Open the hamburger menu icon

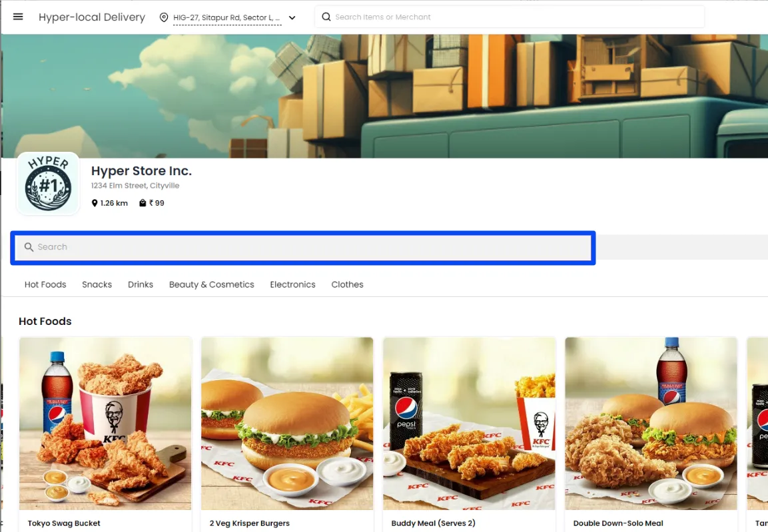pos(18,17)
